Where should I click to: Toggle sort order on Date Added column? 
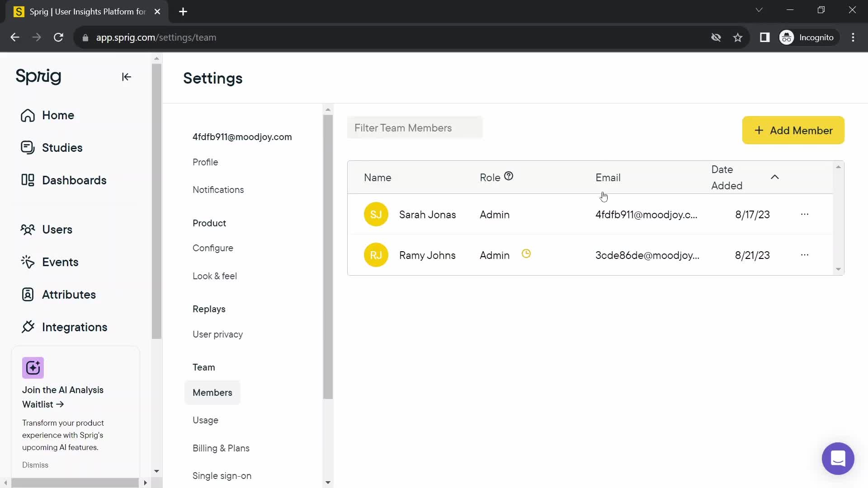point(775,178)
